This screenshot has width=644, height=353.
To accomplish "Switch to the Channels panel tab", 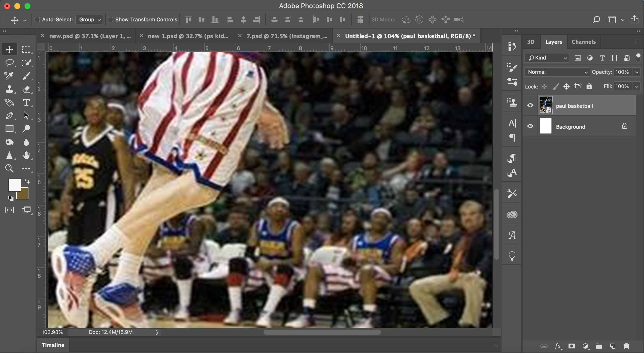I will [x=584, y=42].
